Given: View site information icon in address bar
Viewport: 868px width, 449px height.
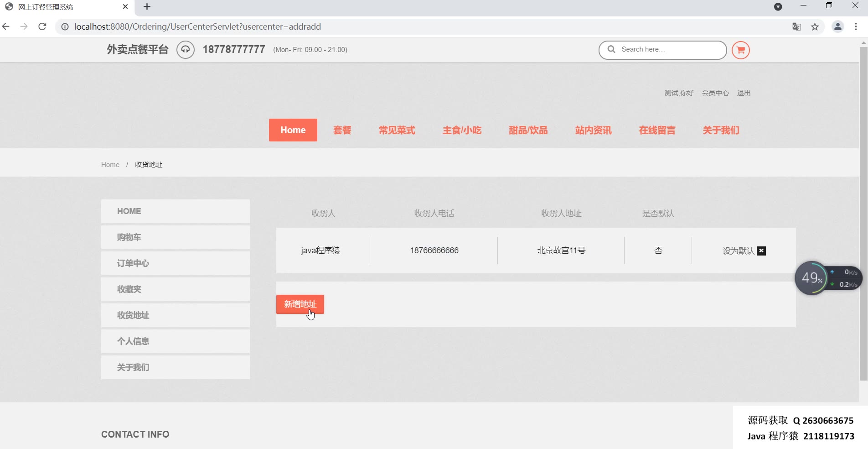Looking at the screenshot, I should pyautogui.click(x=65, y=27).
